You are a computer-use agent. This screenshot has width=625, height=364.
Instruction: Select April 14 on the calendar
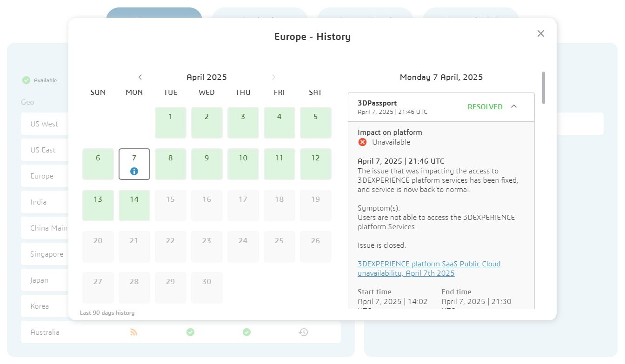pyautogui.click(x=134, y=205)
